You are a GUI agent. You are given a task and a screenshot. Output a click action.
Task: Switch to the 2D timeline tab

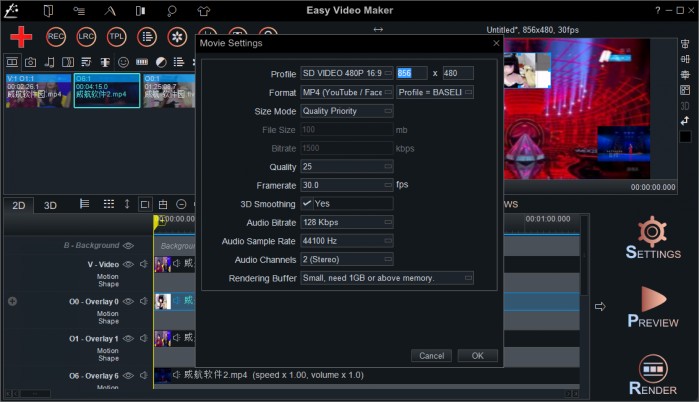(x=18, y=205)
